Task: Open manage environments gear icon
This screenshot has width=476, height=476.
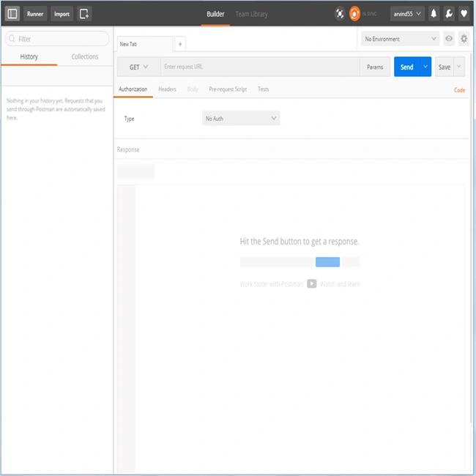Action: [464, 39]
